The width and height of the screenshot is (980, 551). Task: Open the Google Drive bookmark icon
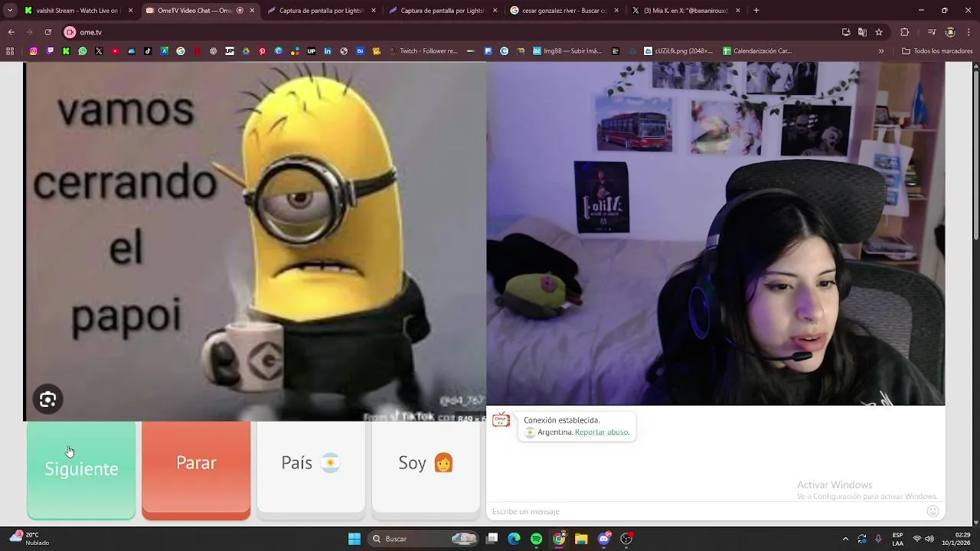[246, 51]
